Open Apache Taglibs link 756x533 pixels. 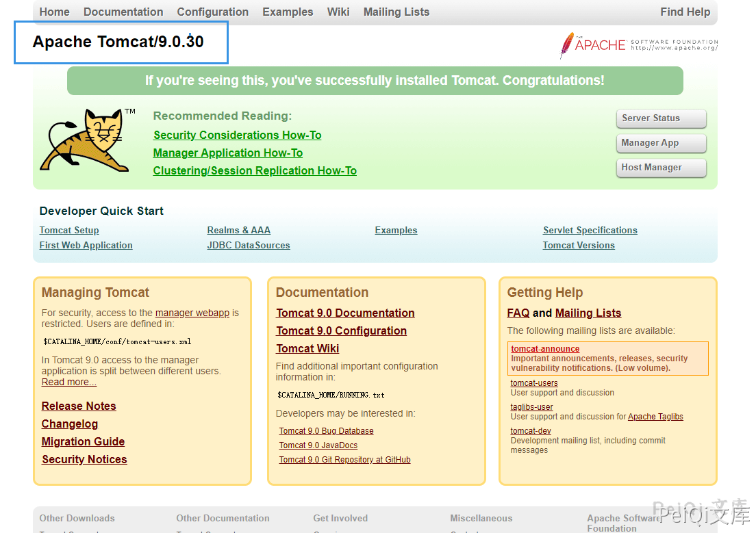(655, 417)
